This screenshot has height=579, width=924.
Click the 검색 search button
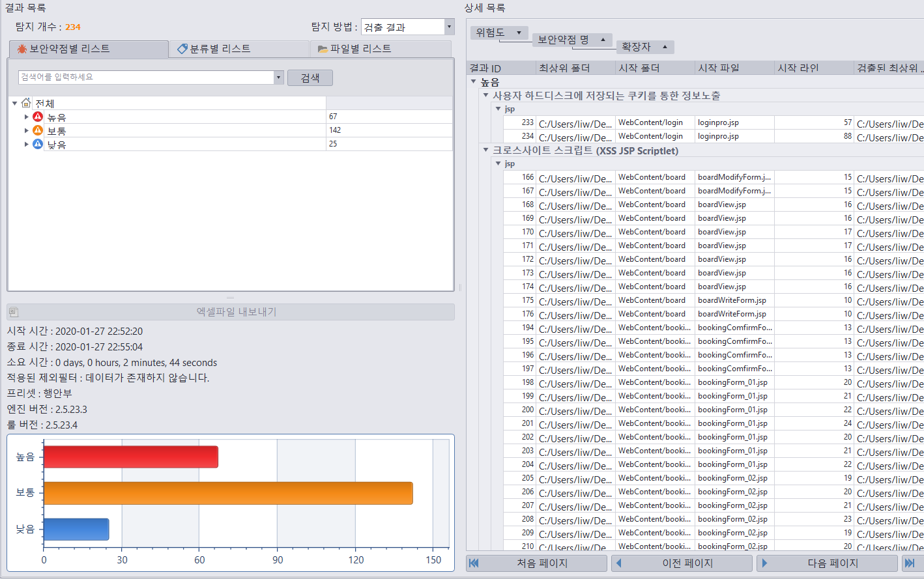(310, 78)
